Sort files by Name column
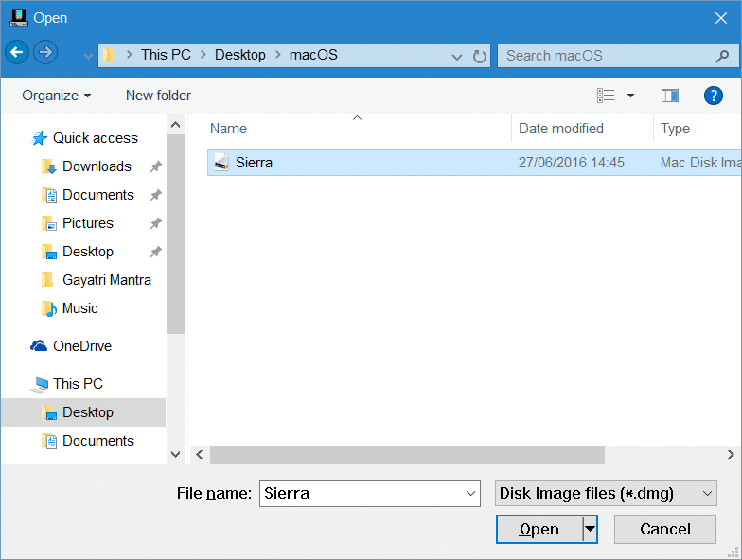This screenshot has height=560, width=742. 229,129
